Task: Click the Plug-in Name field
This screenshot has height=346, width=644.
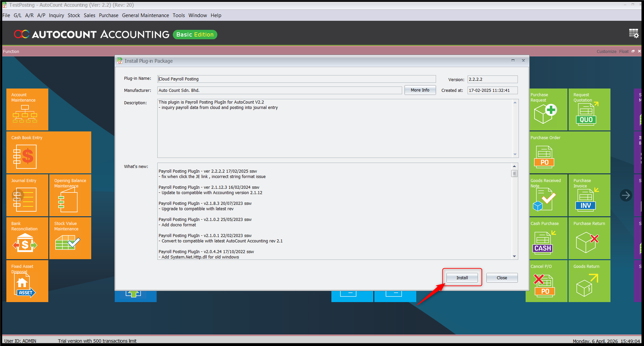Action: point(297,79)
